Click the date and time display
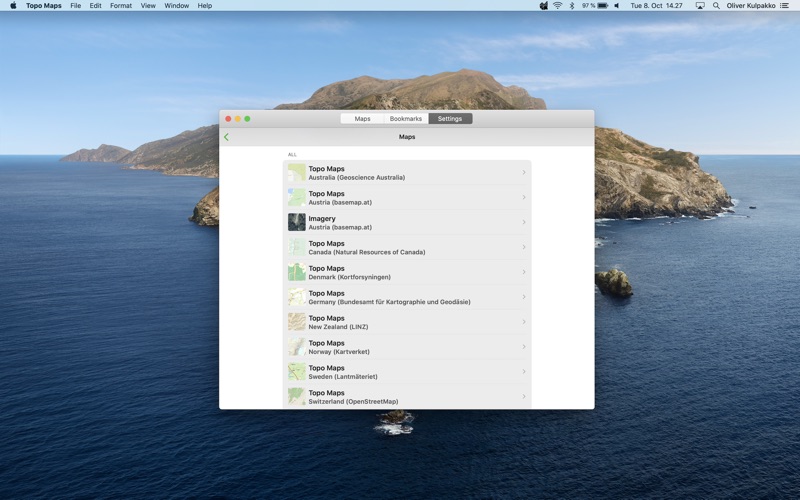The width and height of the screenshot is (800, 500). [656, 6]
